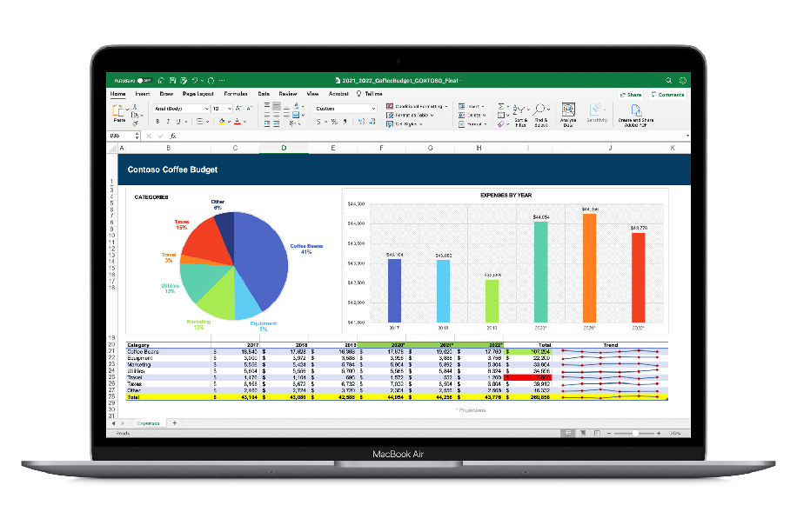
Task: Click the Redo icon in title bar
Action: [211, 81]
